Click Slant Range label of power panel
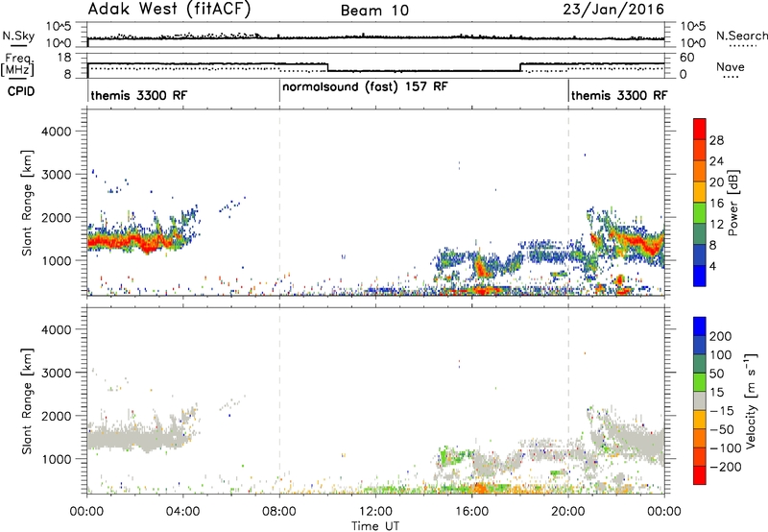768x532 pixels. [27, 203]
